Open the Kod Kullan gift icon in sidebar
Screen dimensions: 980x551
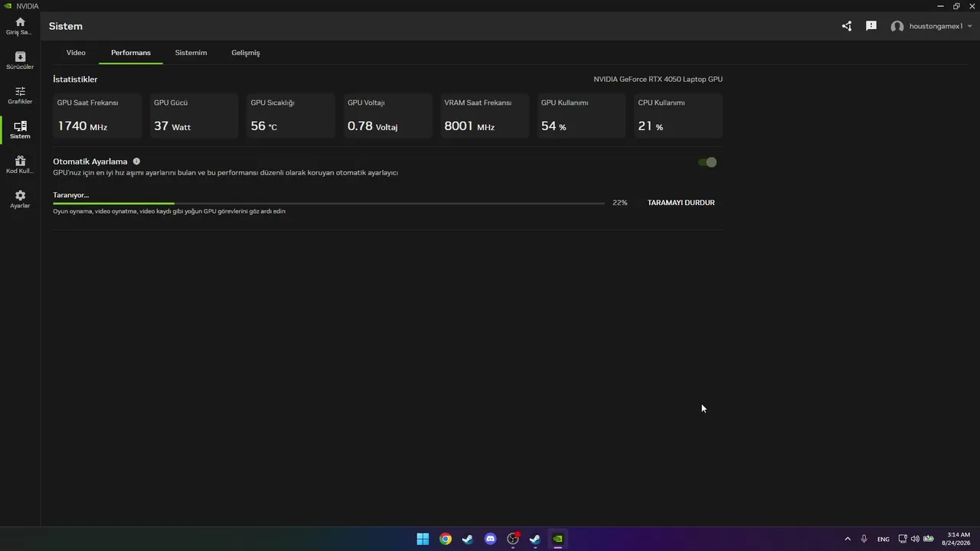[x=20, y=161]
